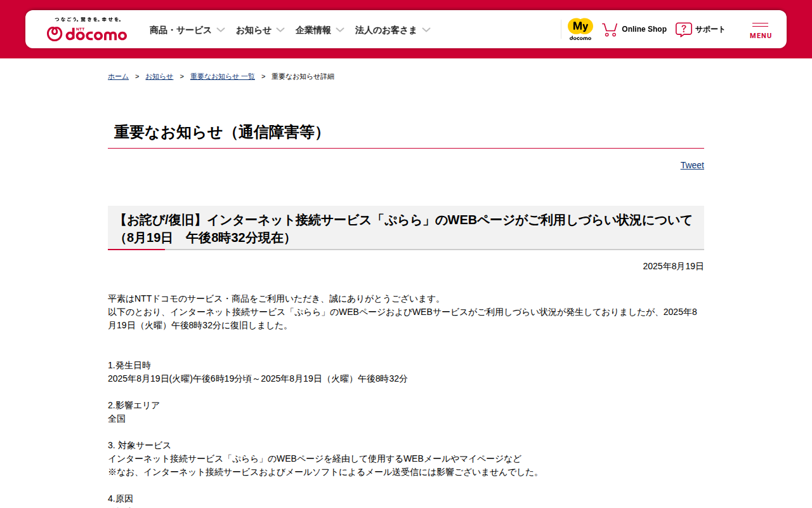Open the お知らせ header menu

254,30
